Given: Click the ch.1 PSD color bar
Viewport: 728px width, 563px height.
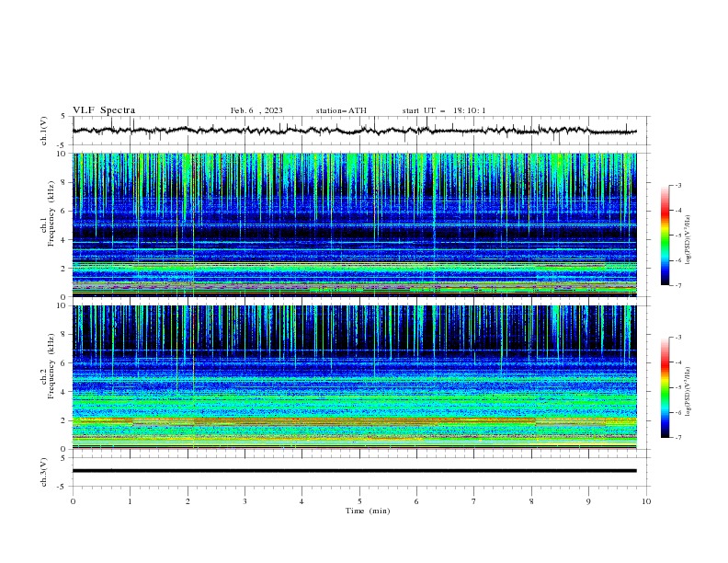Looking at the screenshot, I should 665,236.
